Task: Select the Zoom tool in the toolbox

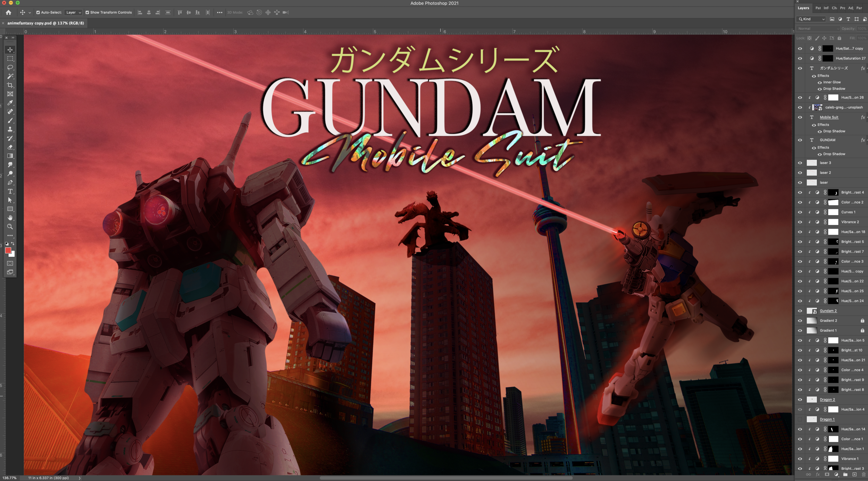Action: (10, 227)
